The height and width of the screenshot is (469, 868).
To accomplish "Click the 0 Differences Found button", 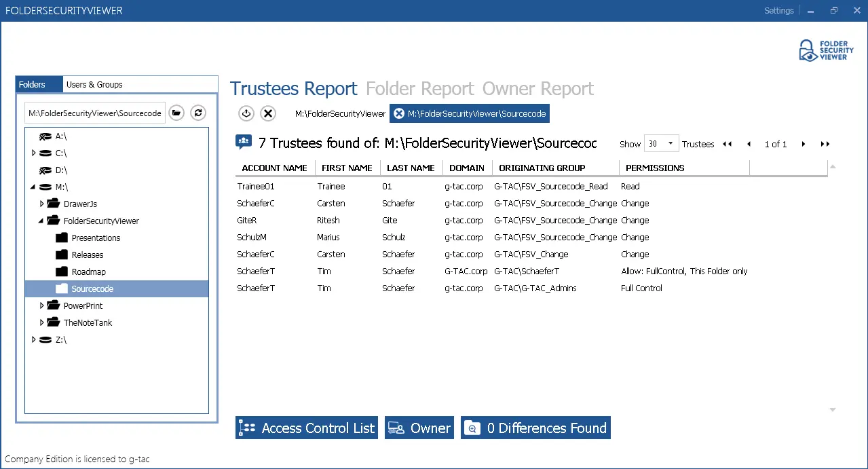I will coord(535,428).
